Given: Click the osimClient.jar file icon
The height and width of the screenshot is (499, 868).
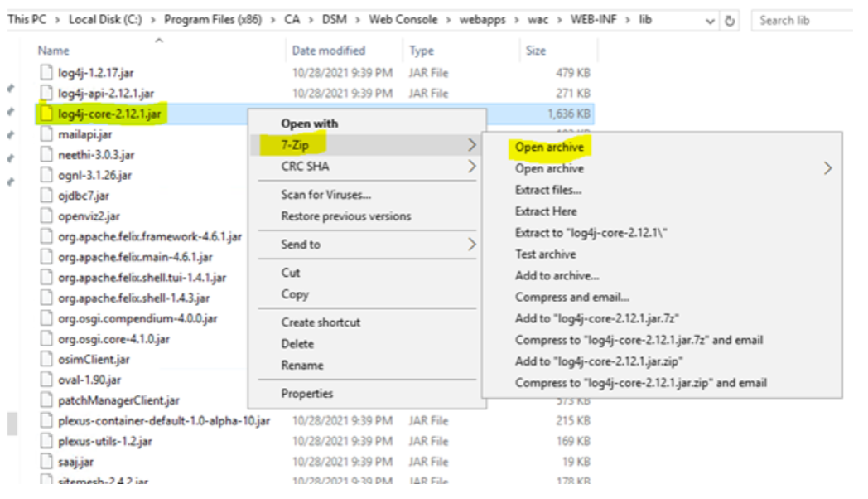Looking at the screenshot, I should click(x=46, y=360).
